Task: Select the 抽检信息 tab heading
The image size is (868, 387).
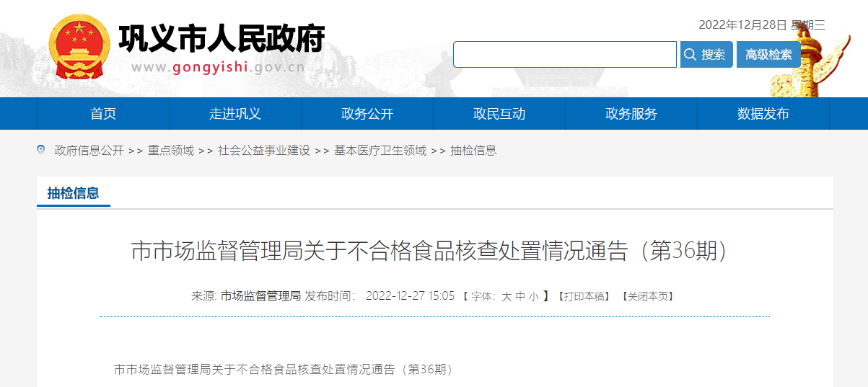Action: tap(73, 192)
